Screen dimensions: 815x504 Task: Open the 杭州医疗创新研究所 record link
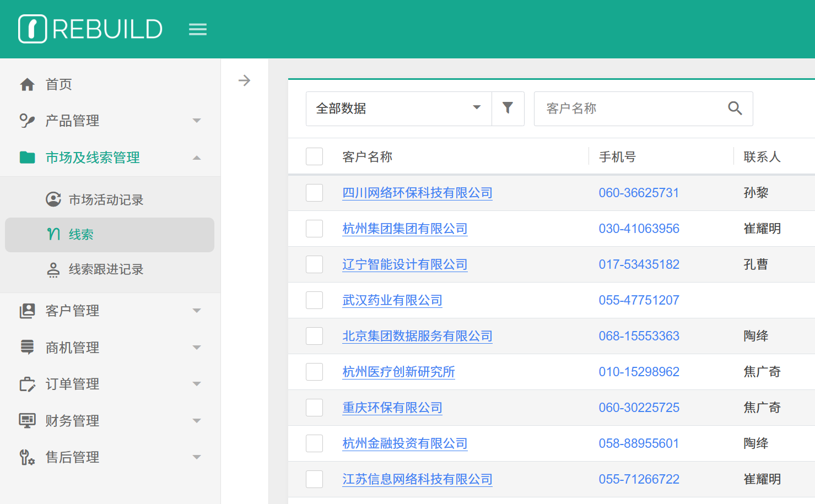pyautogui.click(x=398, y=372)
